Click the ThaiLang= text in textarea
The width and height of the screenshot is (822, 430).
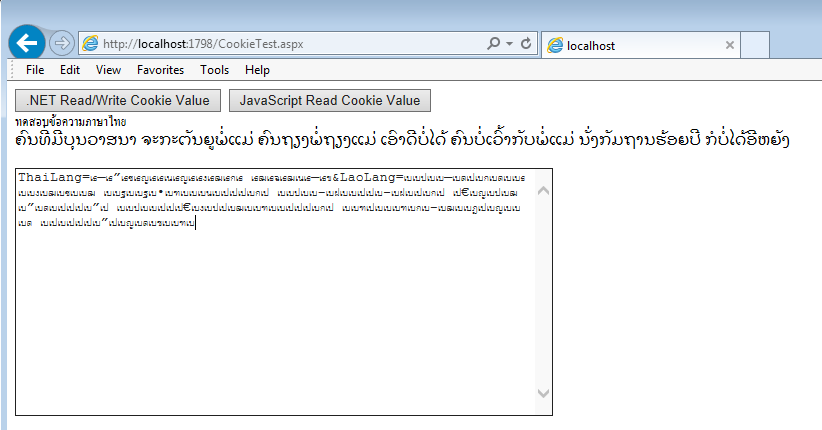click(53, 177)
